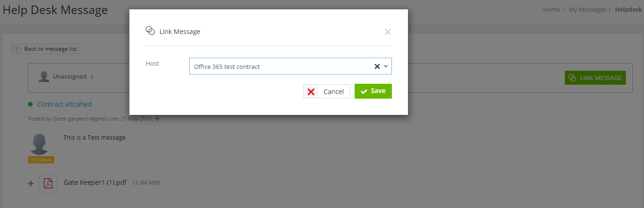Go back to message list
The height and width of the screenshot is (208, 644).
(46, 48)
